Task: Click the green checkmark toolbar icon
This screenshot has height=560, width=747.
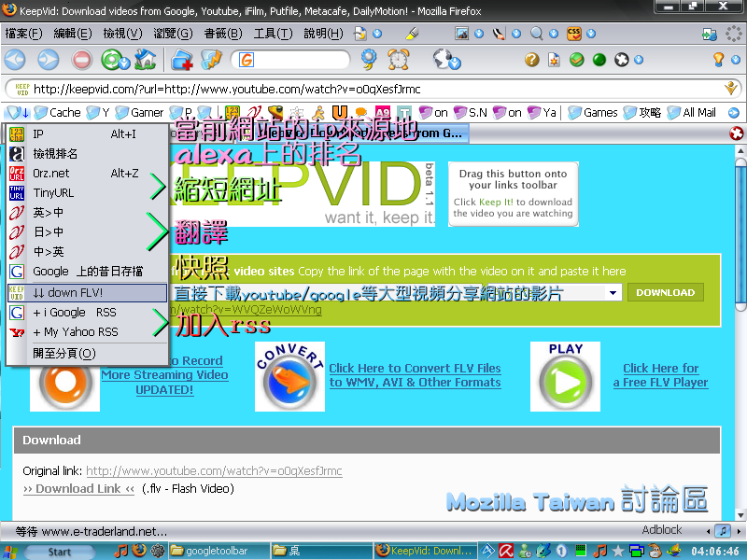Action: [x=576, y=60]
